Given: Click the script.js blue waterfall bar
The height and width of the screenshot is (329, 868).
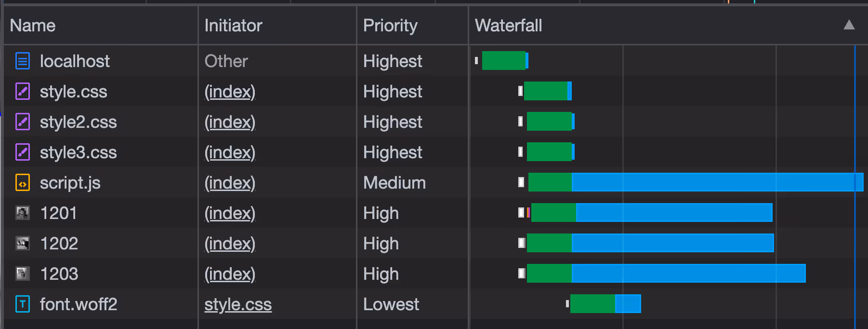Looking at the screenshot, I should [717, 182].
